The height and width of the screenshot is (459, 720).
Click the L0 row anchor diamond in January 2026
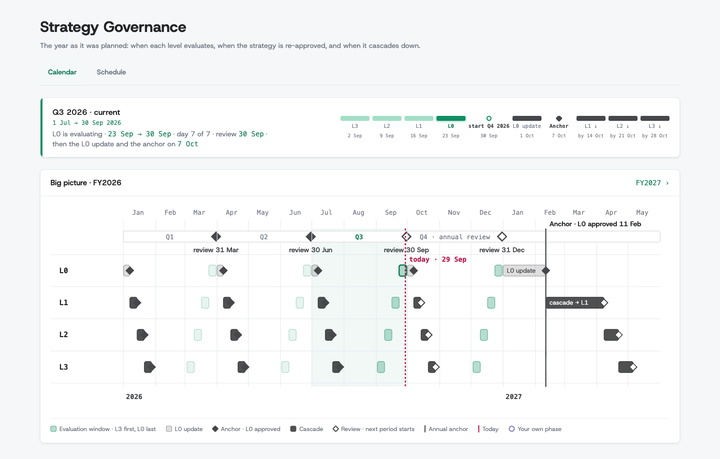click(x=129, y=270)
